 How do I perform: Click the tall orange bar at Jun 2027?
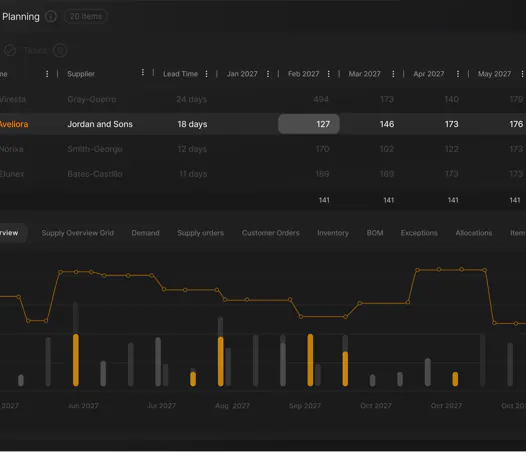[x=76, y=360]
